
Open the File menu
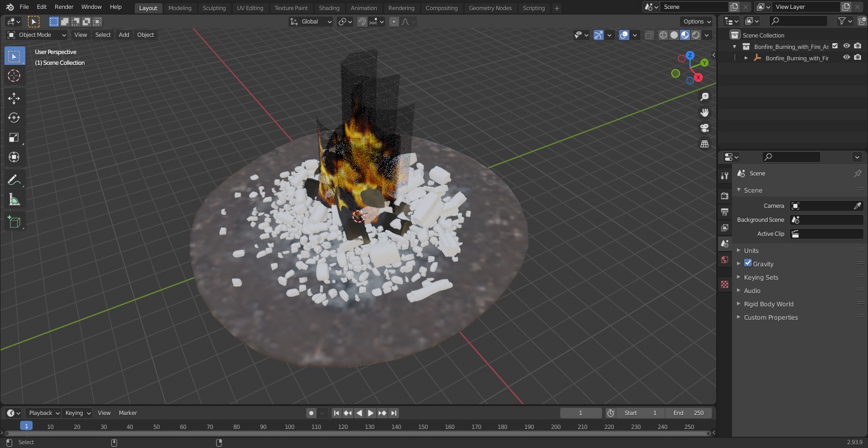click(24, 7)
